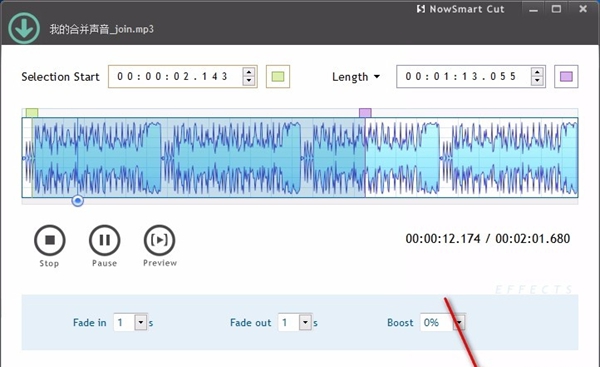Decrease Selection Start time with down arrow
600x367 pixels.
(x=249, y=80)
